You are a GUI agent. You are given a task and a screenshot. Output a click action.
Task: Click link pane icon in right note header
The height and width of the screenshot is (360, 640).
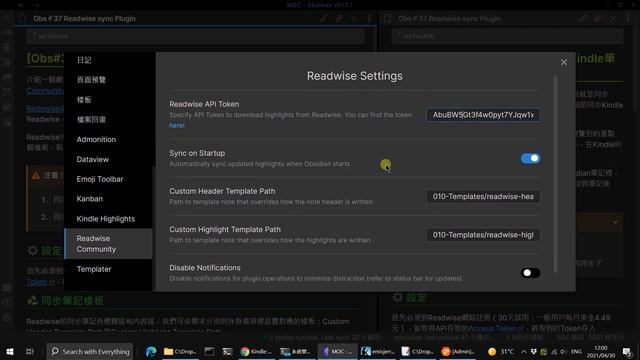[598, 18]
